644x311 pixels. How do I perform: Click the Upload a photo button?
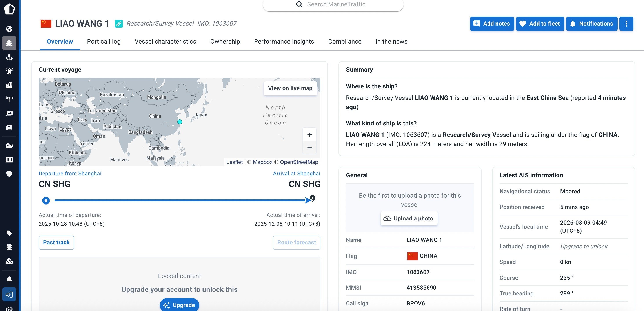coord(409,218)
